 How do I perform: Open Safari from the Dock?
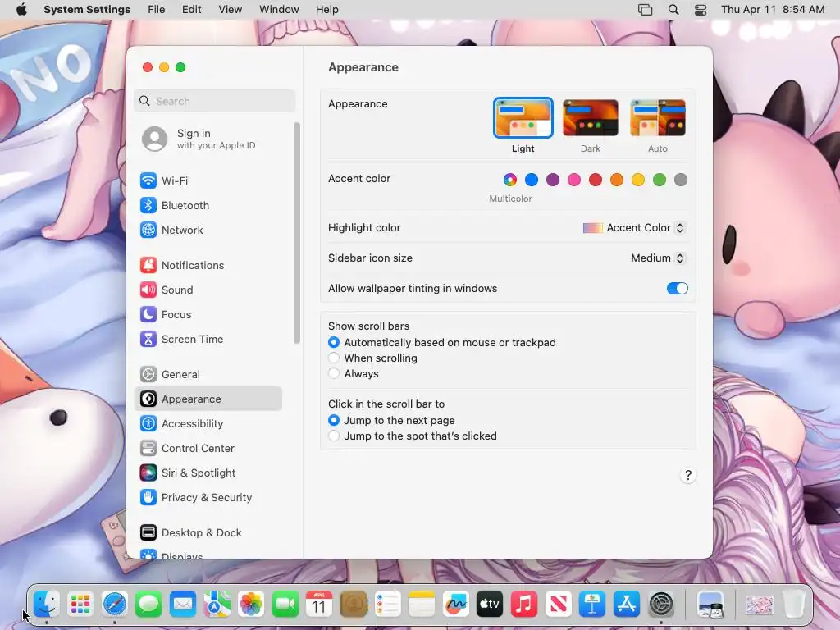pyautogui.click(x=115, y=605)
